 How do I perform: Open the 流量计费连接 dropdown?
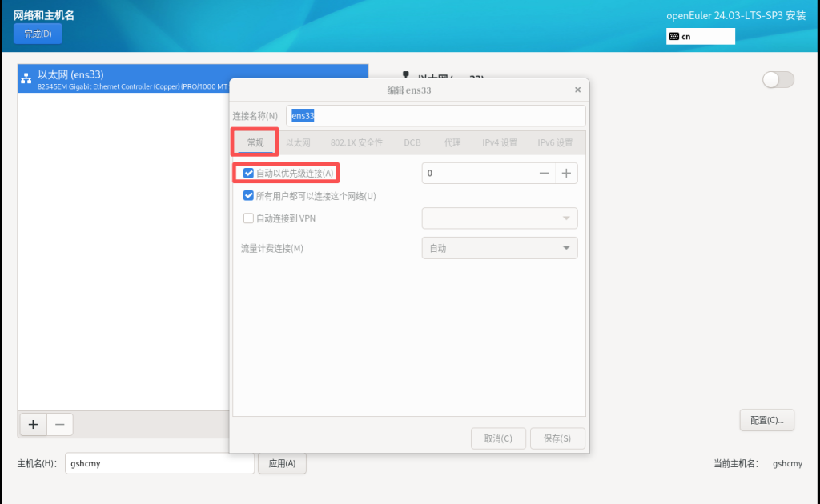[x=499, y=248]
